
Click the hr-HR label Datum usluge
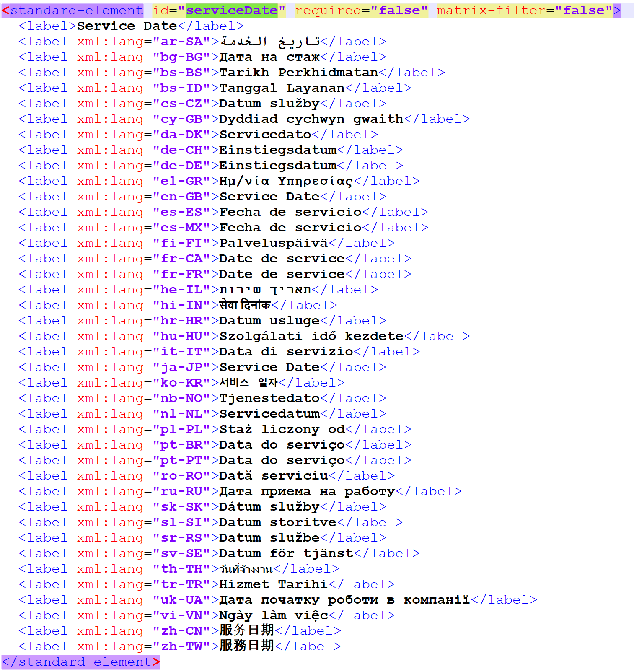pos(269,321)
